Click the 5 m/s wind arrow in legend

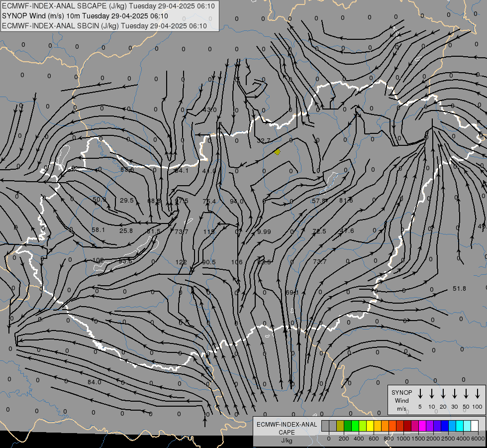pyautogui.click(x=420, y=394)
